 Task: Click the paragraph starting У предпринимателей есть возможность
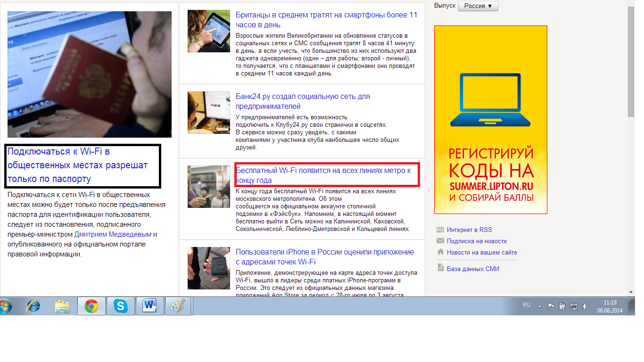(x=317, y=132)
